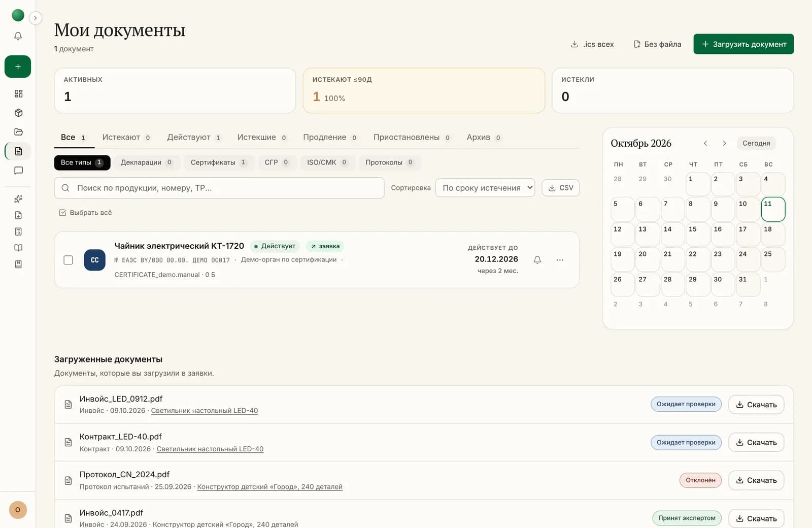Image resolution: width=812 pixels, height=528 pixels.
Task: Select October 20 in calendar
Action: click(x=648, y=259)
